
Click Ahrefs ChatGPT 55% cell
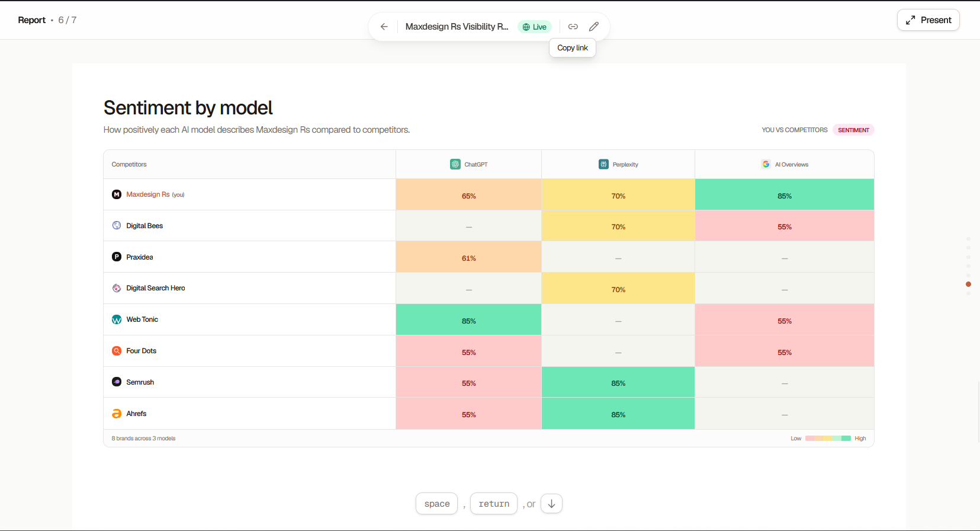468,414
